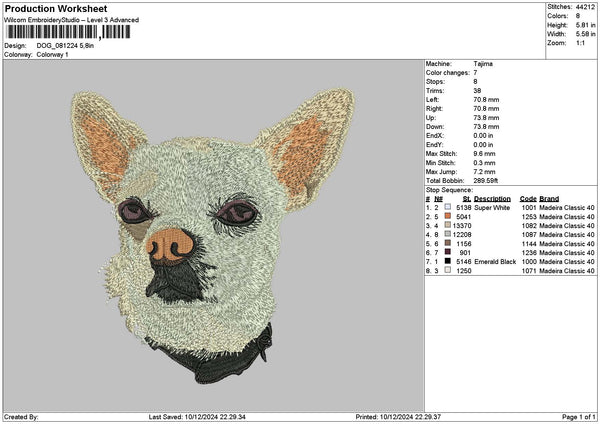Click the 'Page 1 of 1' indicator
The image size is (600, 424).
click(579, 417)
